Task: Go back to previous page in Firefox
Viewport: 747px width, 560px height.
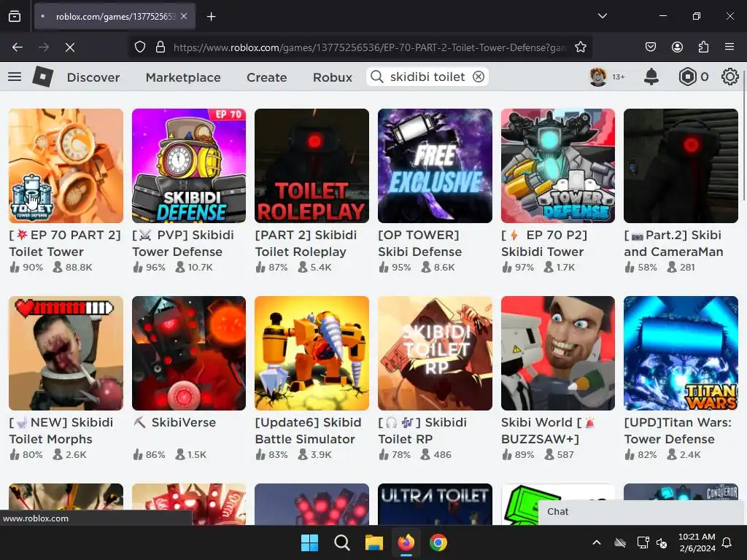Action: 18,47
